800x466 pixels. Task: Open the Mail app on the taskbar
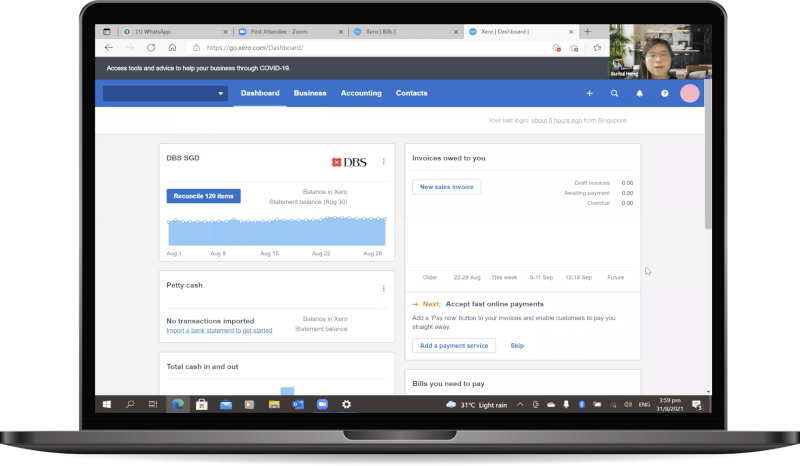[226, 404]
